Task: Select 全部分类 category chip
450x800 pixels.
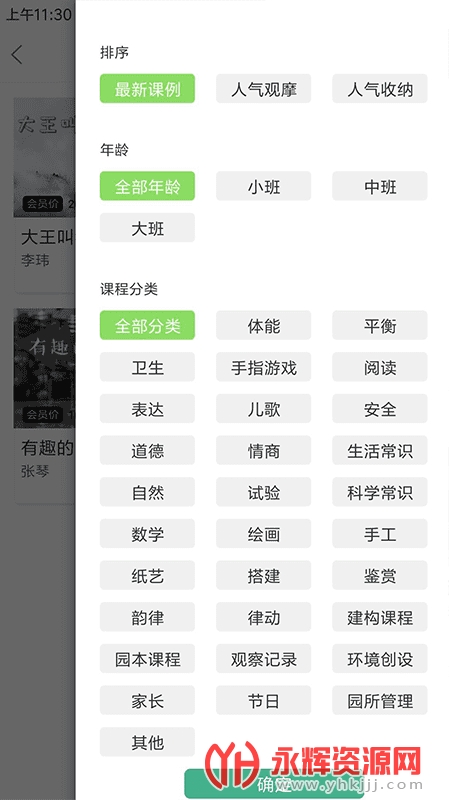Action: (147, 326)
